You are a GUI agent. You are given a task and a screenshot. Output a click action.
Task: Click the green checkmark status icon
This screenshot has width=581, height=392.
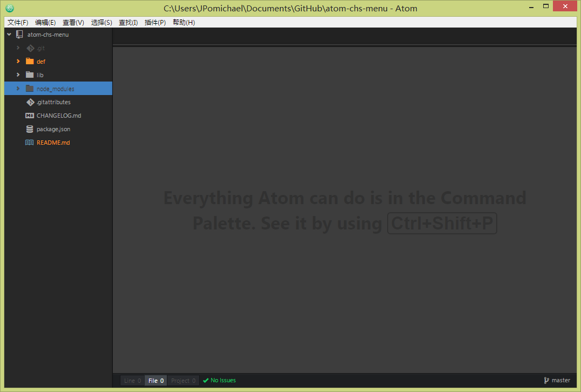[x=206, y=381]
